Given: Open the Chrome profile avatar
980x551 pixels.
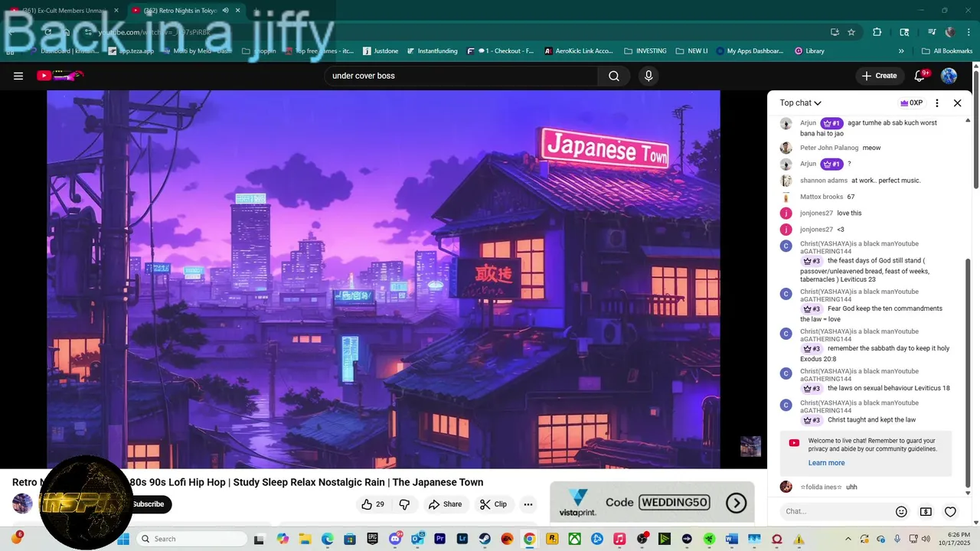Looking at the screenshot, I should pyautogui.click(x=950, y=32).
